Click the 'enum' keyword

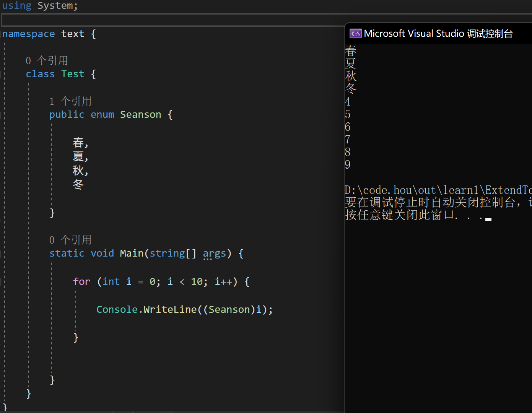click(x=102, y=115)
